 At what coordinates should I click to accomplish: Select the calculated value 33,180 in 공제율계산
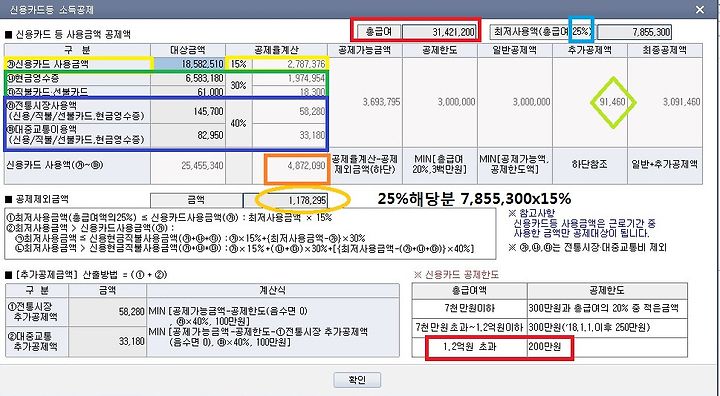290,135
